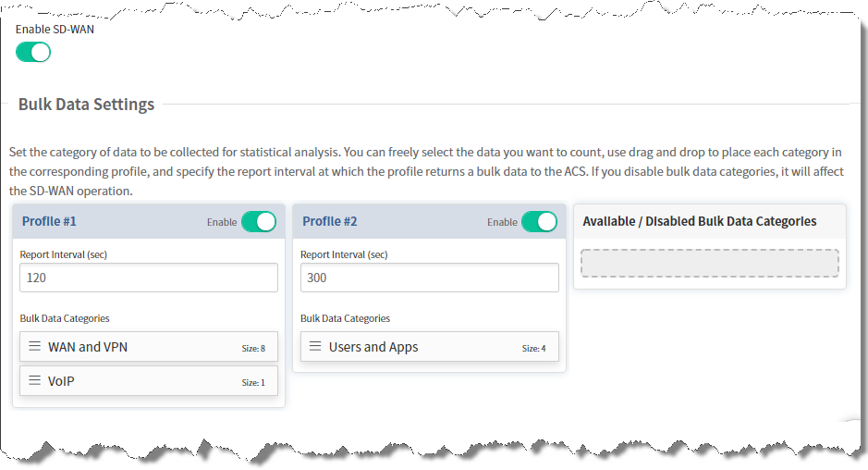868x470 pixels.
Task: Click the Profile #1 Report Interval field
Action: click(148, 278)
